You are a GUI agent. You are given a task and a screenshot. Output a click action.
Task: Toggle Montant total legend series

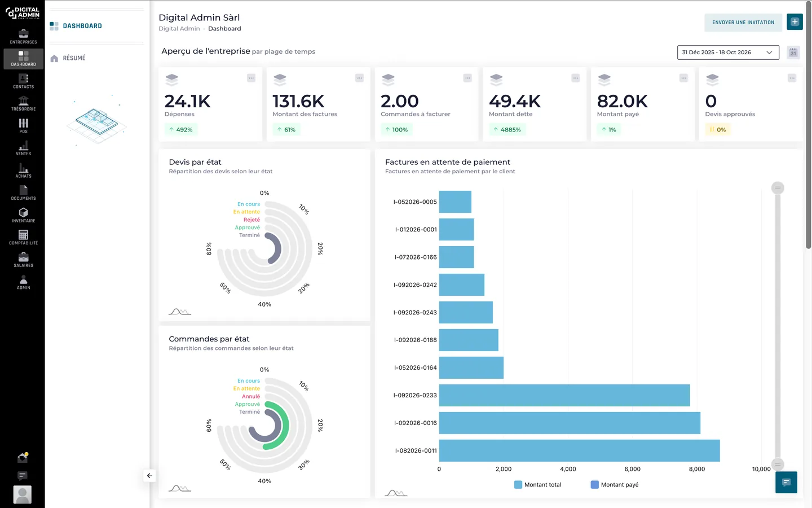pos(537,485)
